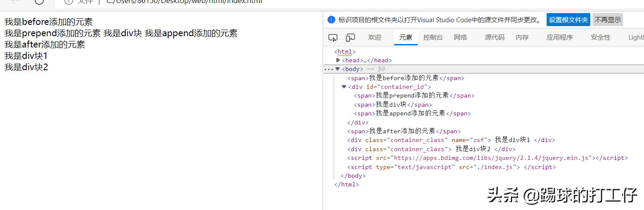Viewport: 644px width, 210px height.
Task: Open the 安全性 tab
Action: click(x=601, y=37)
